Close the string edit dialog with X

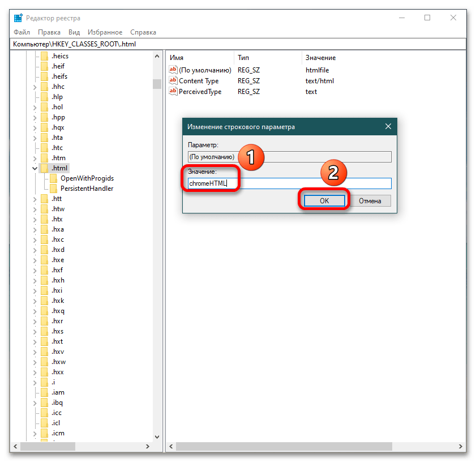pyautogui.click(x=388, y=127)
